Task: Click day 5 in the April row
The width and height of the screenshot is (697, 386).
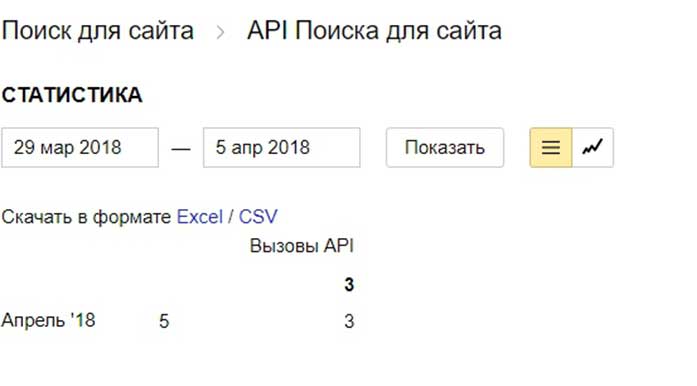Action: point(164,321)
